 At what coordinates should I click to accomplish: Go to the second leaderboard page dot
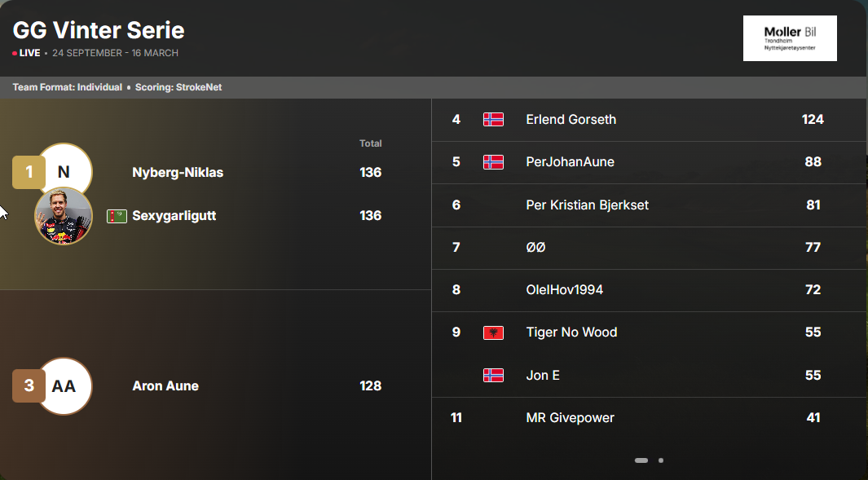coord(661,460)
